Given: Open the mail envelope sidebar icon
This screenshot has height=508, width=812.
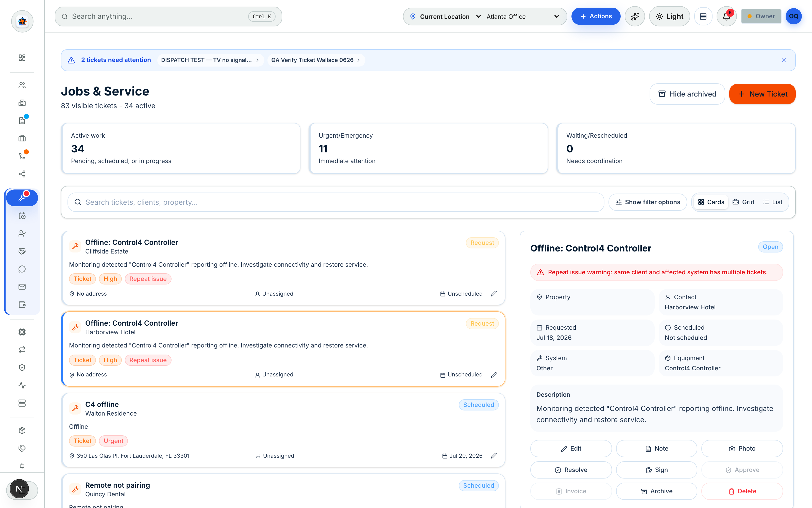Looking at the screenshot, I should pos(22,287).
